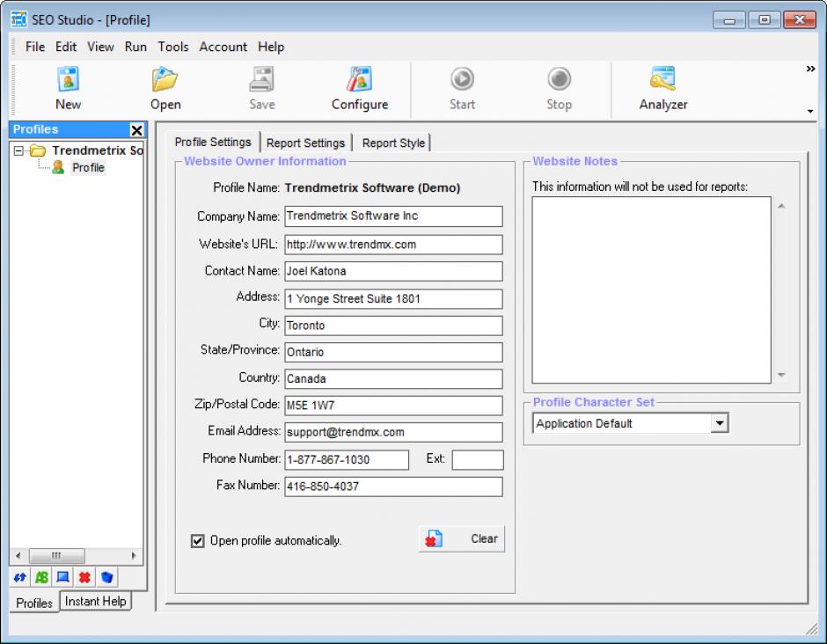The image size is (827, 644).
Task: Switch to Report Settings tab
Action: 305,143
